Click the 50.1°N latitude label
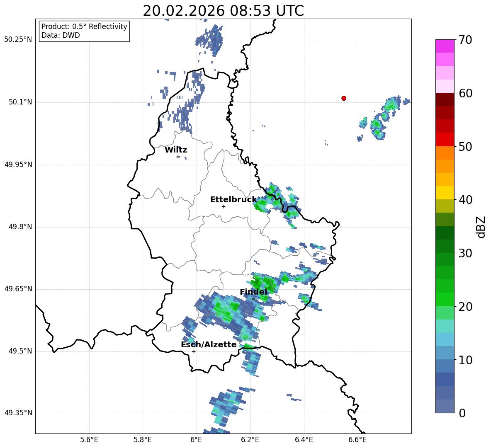 point(20,102)
